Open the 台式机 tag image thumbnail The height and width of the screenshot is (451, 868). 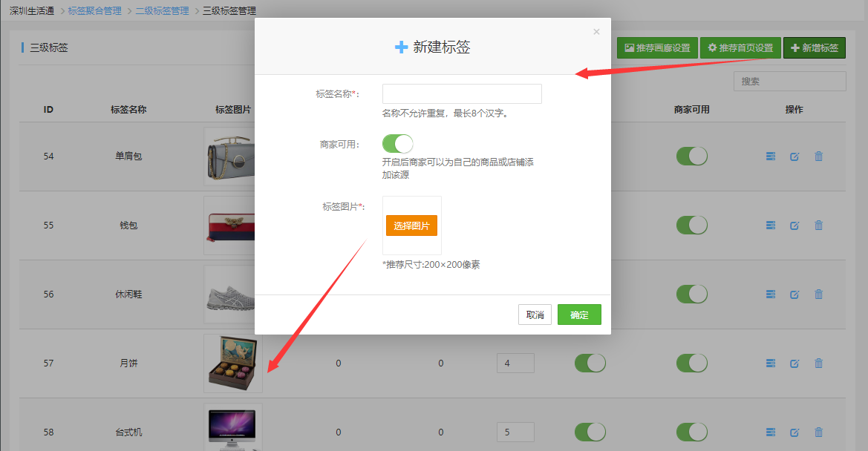point(233,427)
